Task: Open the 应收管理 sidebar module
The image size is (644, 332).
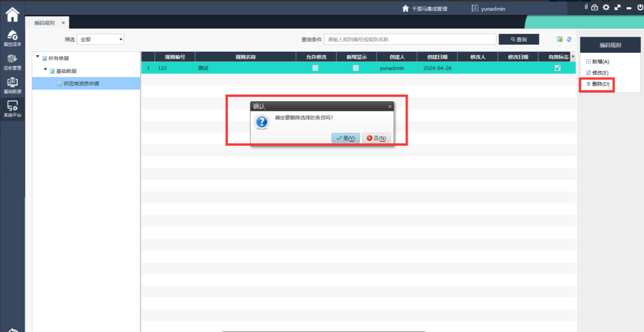Action: 12,62
